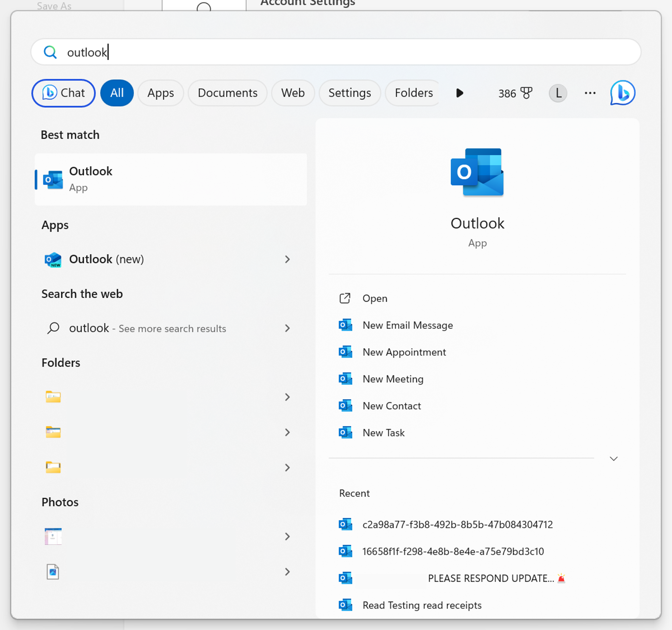This screenshot has width=672, height=630.
Task: Choose New Task action
Action: 477,433
